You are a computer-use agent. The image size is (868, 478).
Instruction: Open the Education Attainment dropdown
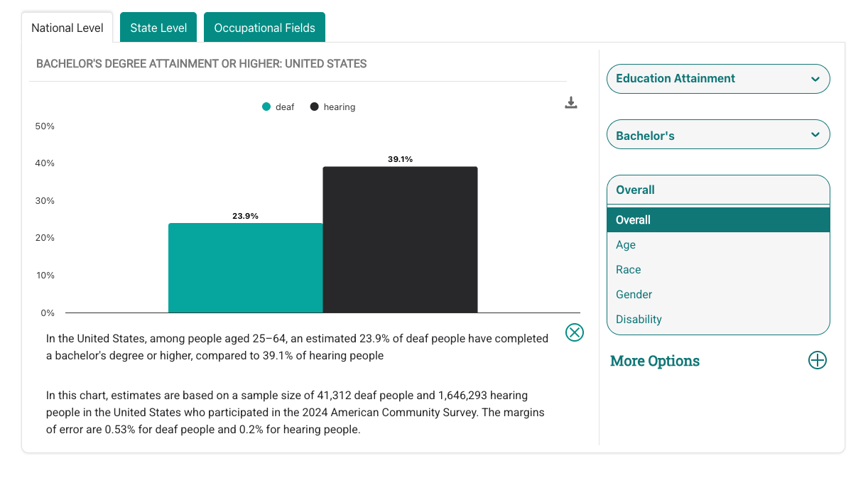tap(718, 79)
